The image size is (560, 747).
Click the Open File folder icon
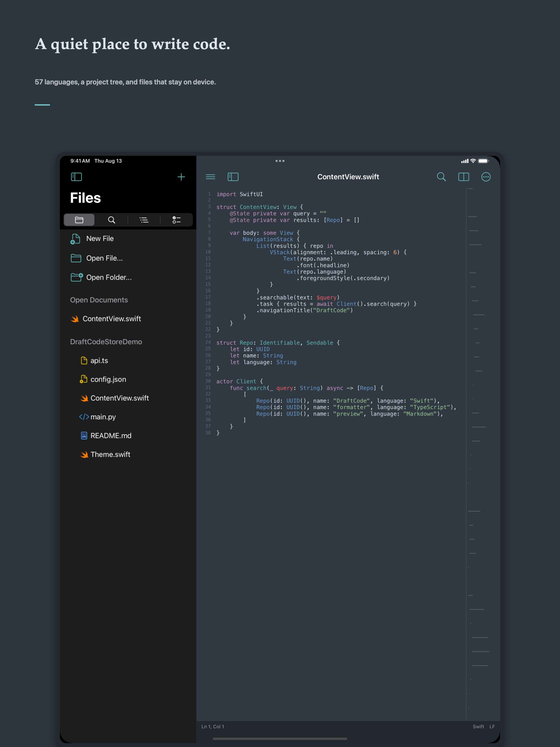pyautogui.click(x=76, y=258)
